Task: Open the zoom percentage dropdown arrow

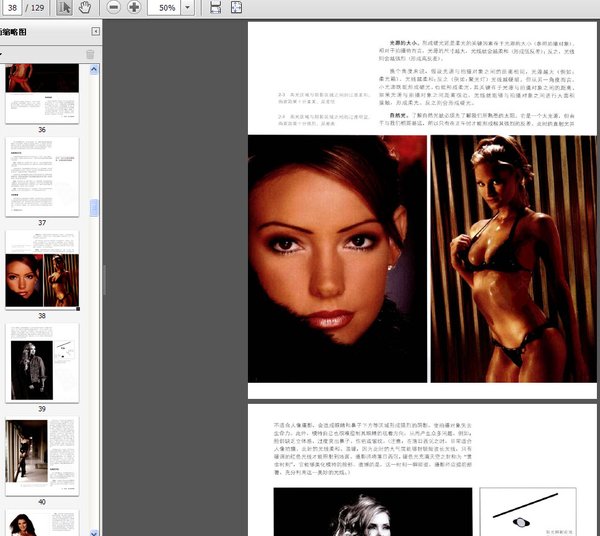Action: coord(190,7)
